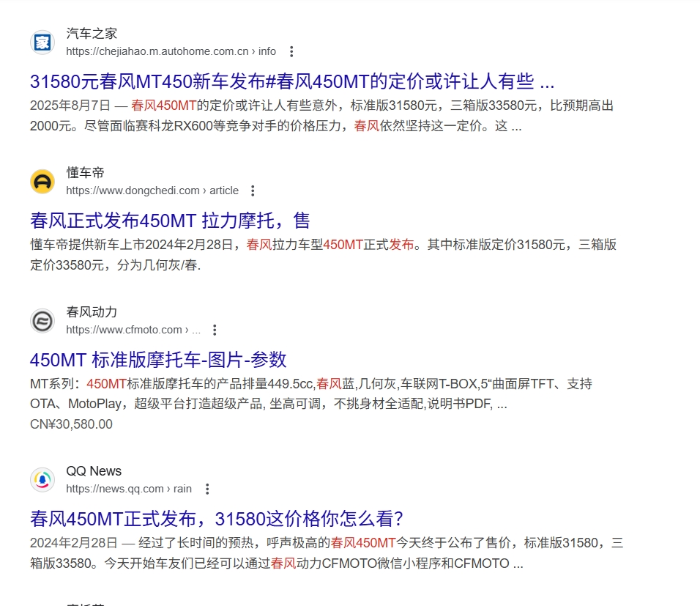Image resolution: width=700 pixels, height=606 pixels.
Task: Click the 汽车之家 site favicon
Action: point(42,43)
